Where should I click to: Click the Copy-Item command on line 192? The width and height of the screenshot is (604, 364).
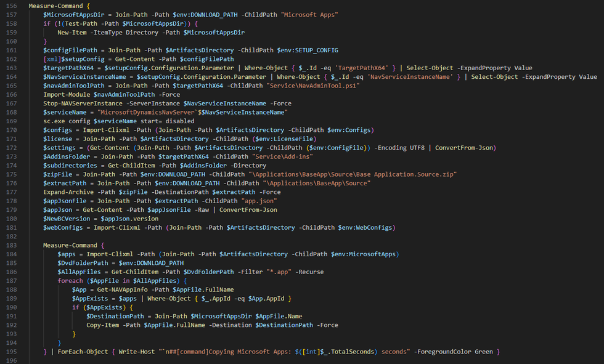point(102,325)
